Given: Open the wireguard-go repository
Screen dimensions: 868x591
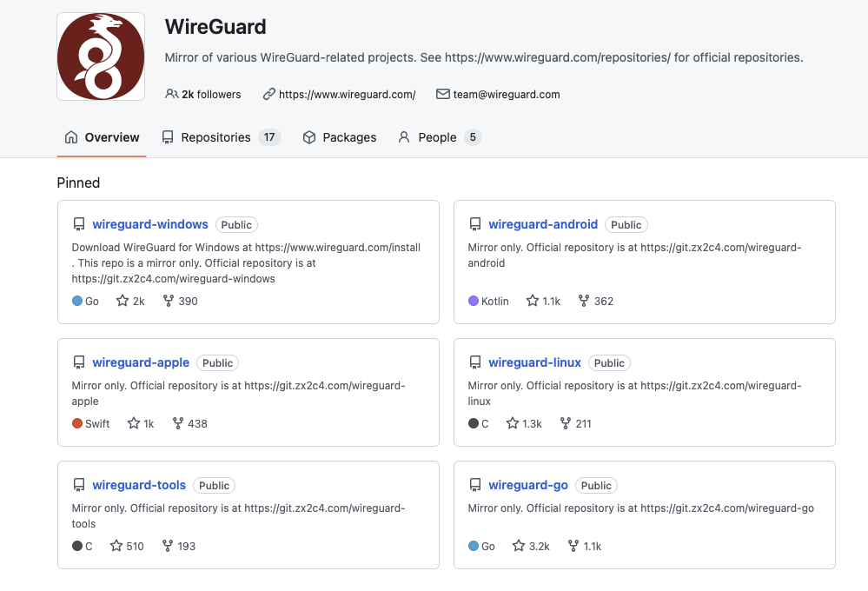Looking at the screenshot, I should coord(528,485).
